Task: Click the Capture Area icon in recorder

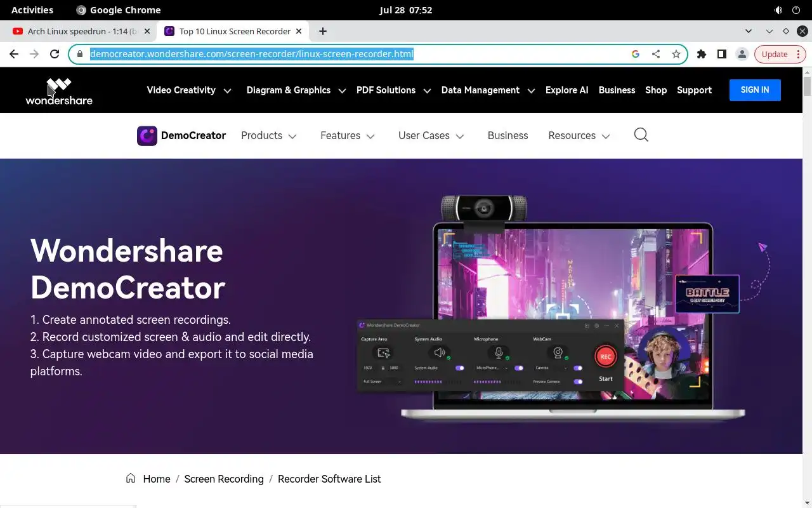Action: (383, 352)
